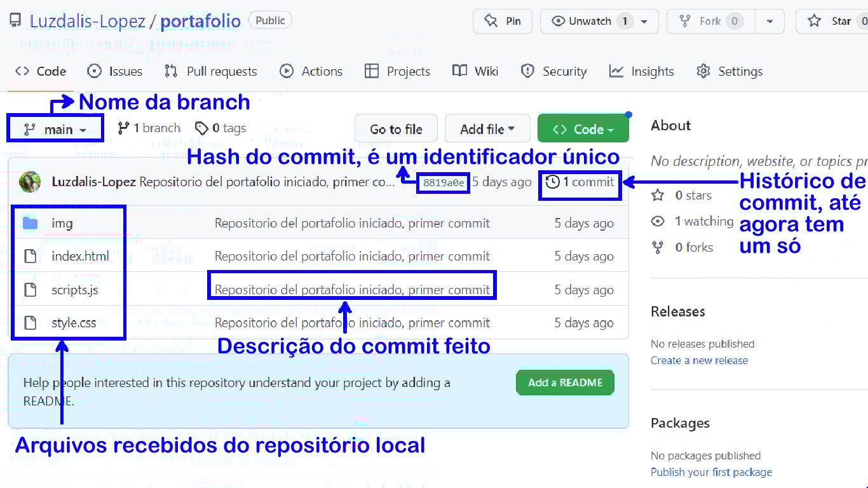Click the history clock icon
The image size is (868, 488).
552,182
